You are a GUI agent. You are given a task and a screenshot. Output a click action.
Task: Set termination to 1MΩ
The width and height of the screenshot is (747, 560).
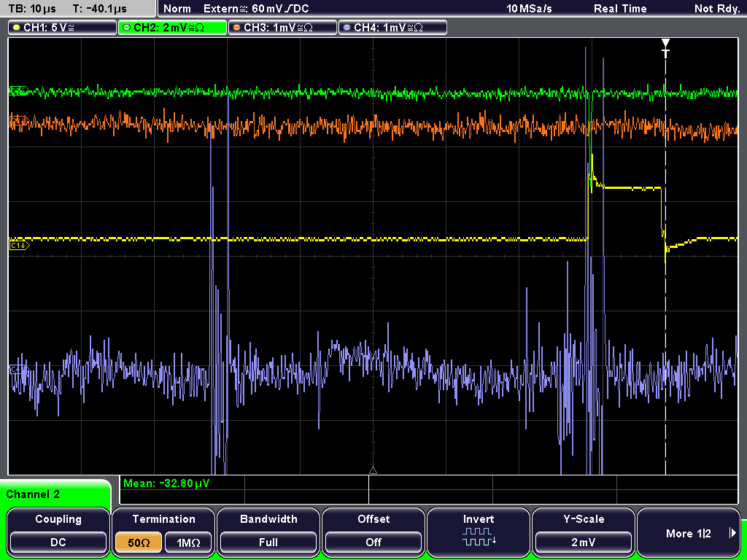[188, 542]
